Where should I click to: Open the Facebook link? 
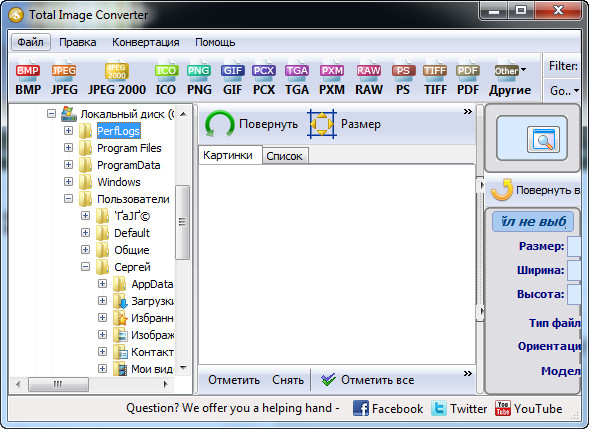click(388, 408)
